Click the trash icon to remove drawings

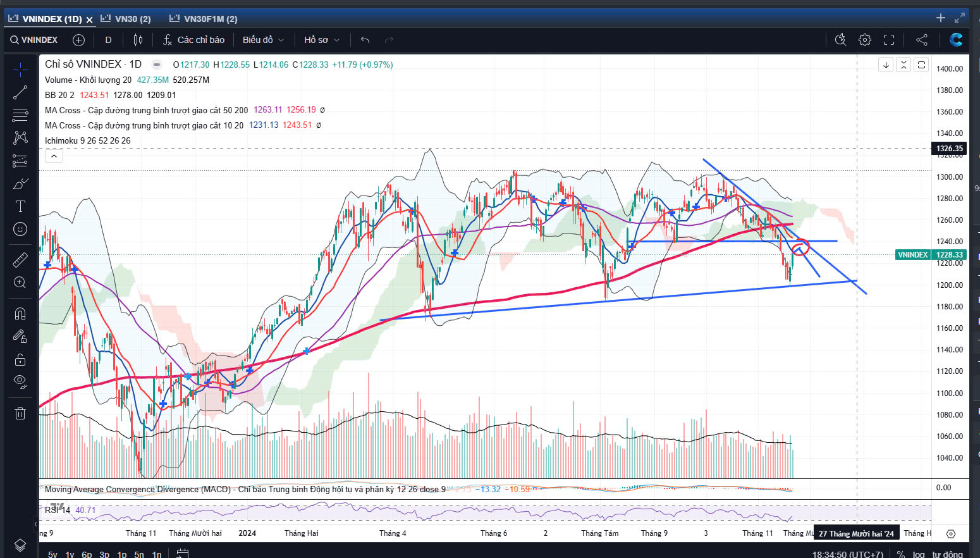click(20, 413)
